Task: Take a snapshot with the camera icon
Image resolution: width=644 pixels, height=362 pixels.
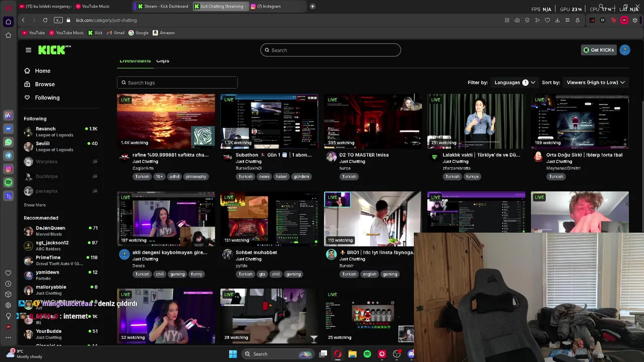Action: point(517,20)
